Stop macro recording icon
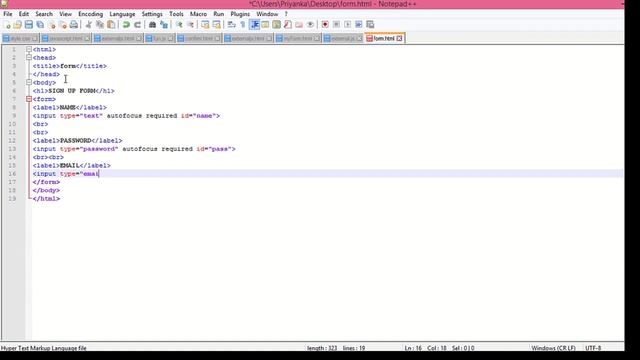This screenshot has width=640, height=360. tap(336, 25)
